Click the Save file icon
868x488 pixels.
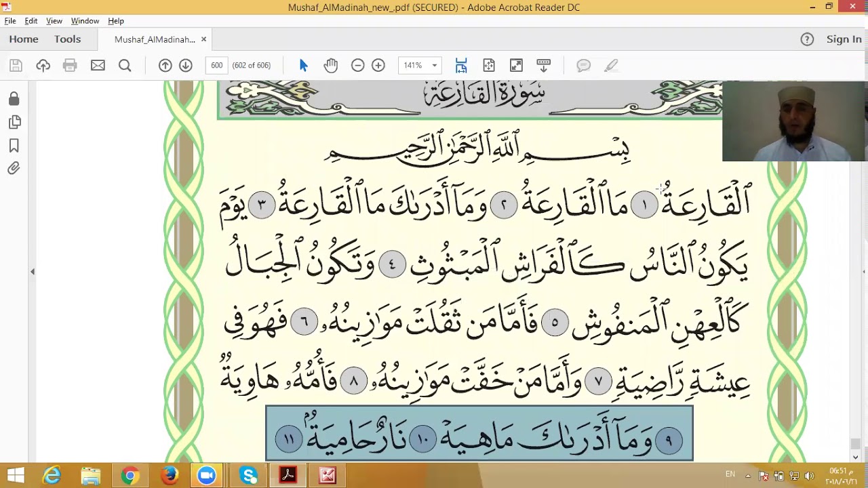click(x=16, y=65)
